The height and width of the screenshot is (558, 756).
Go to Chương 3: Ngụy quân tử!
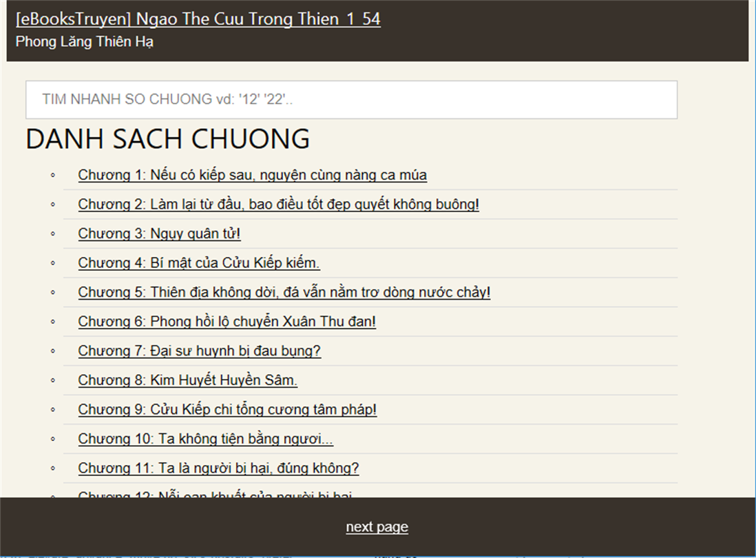pos(159,234)
